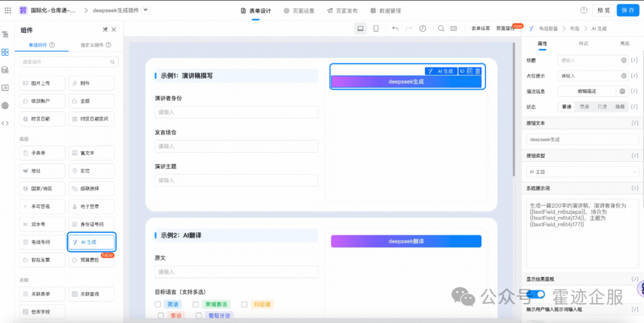
Task: Select the 富文本 component tile
Action: click(92, 153)
